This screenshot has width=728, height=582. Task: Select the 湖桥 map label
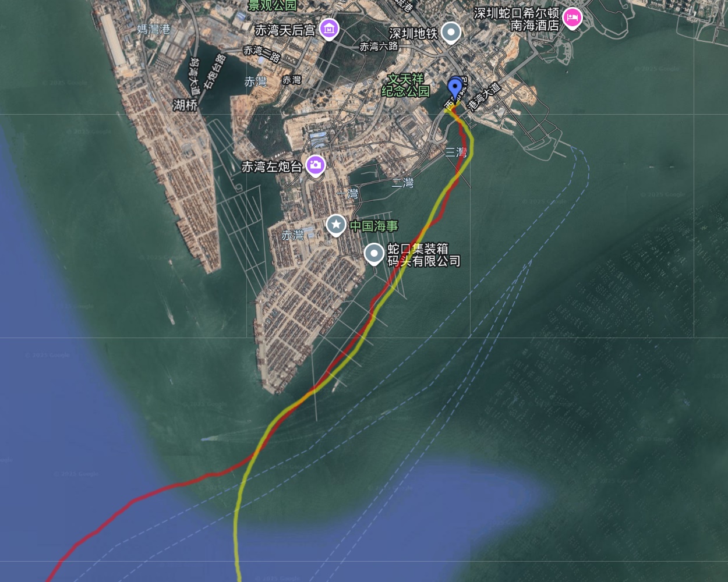(185, 105)
